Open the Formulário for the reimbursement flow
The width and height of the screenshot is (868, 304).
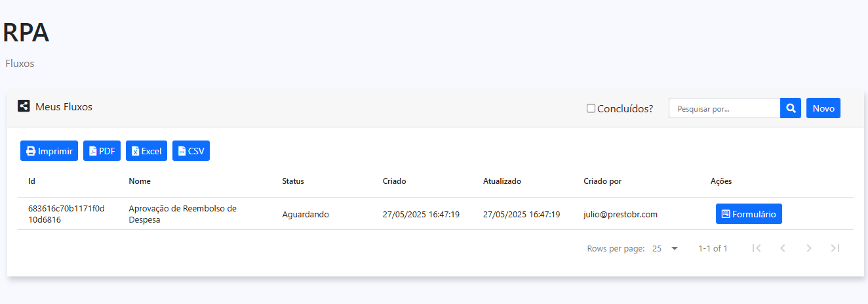coord(749,214)
